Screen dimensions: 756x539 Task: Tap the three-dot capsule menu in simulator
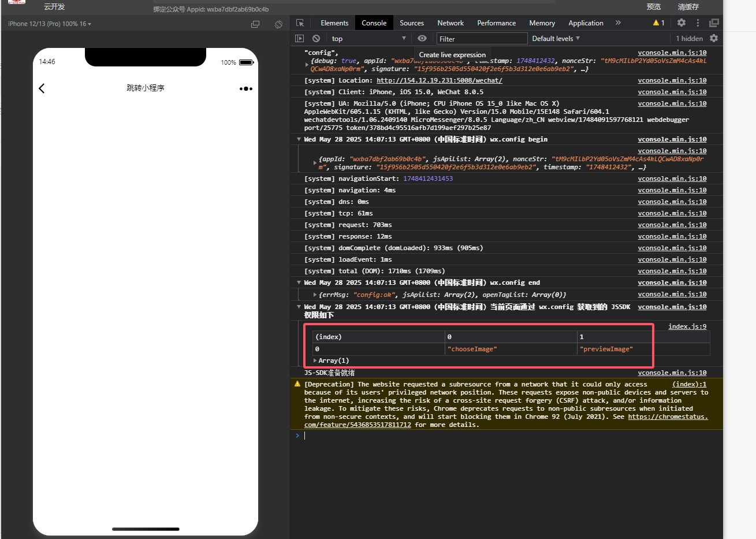pos(246,88)
